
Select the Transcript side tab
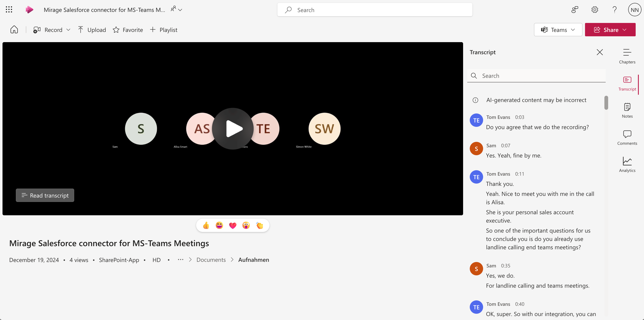coord(627,84)
